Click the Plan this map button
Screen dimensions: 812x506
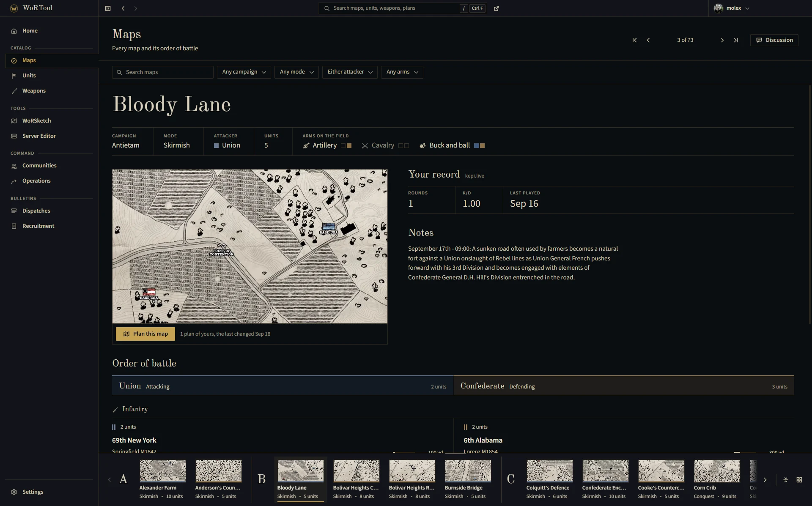(146, 334)
